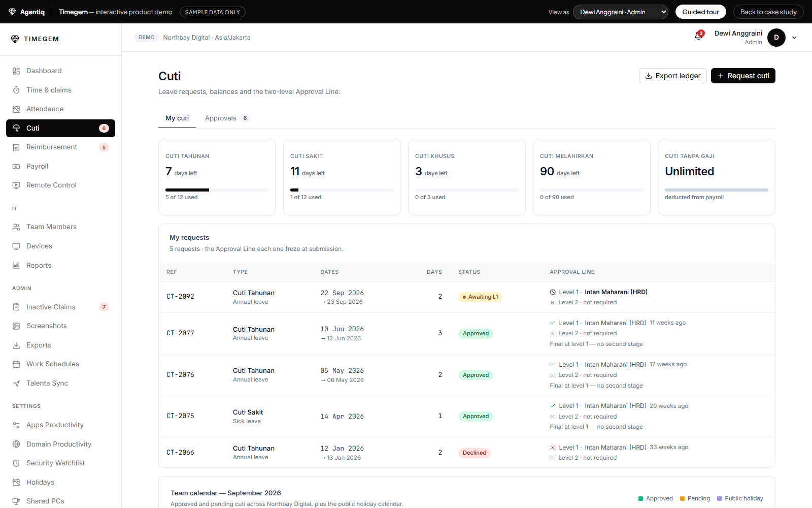The height and width of the screenshot is (508, 812).
Task: Open Apps Productivity settings page
Action: pyautogui.click(x=60, y=425)
